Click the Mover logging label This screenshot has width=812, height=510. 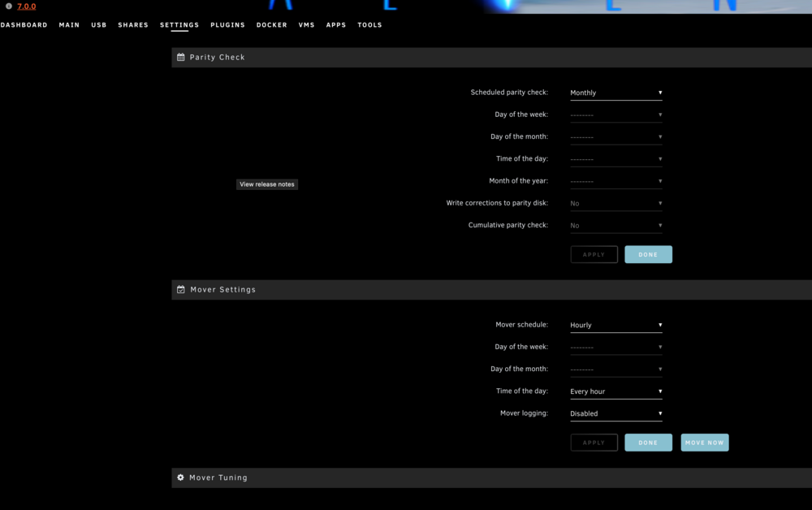click(524, 413)
